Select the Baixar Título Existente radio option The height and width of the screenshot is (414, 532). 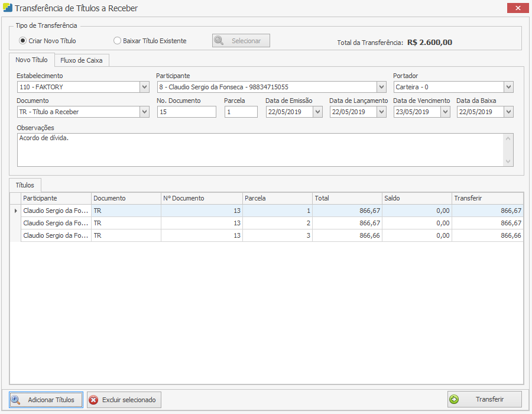[x=117, y=41]
